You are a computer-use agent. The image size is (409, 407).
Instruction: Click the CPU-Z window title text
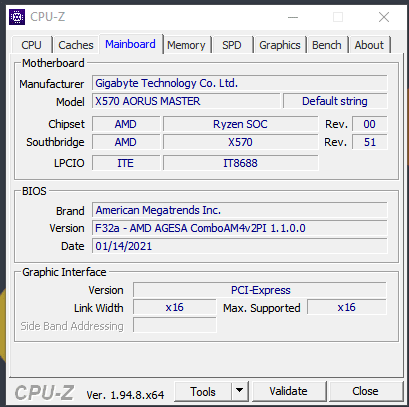[x=48, y=17]
